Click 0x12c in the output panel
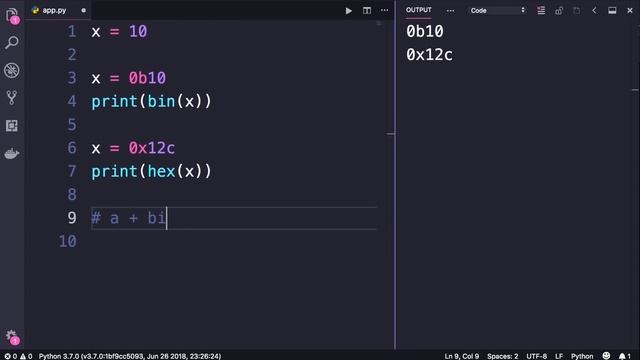The height and width of the screenshot is (360, 640). (429, 55)
